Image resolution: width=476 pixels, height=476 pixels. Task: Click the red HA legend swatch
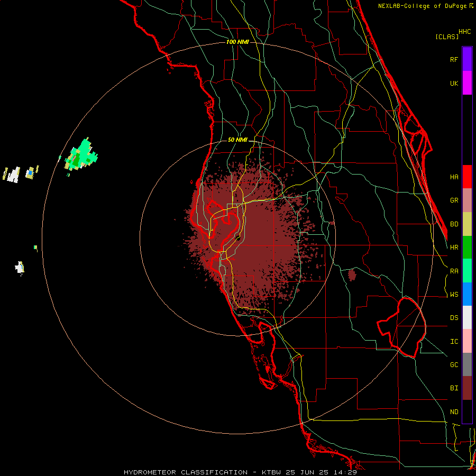click(467, 177)
